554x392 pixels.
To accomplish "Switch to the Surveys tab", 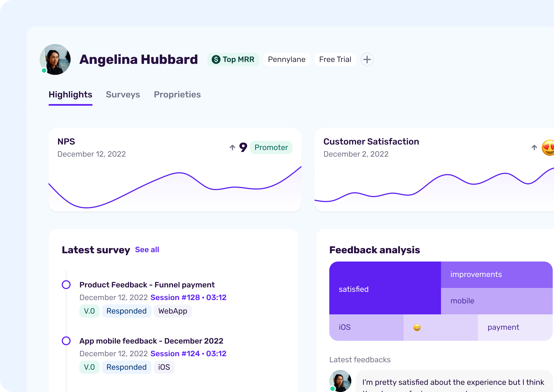I will coord(123,95).
